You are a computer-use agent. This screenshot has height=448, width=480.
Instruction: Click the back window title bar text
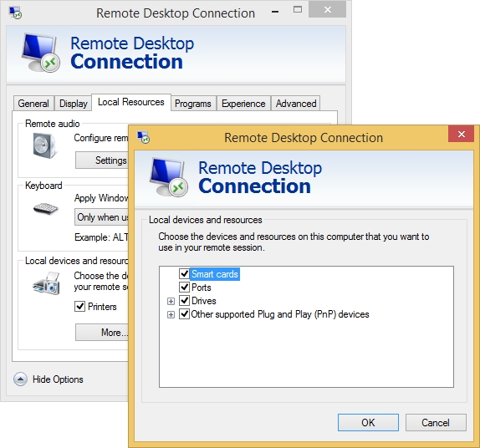pos(176,13)
